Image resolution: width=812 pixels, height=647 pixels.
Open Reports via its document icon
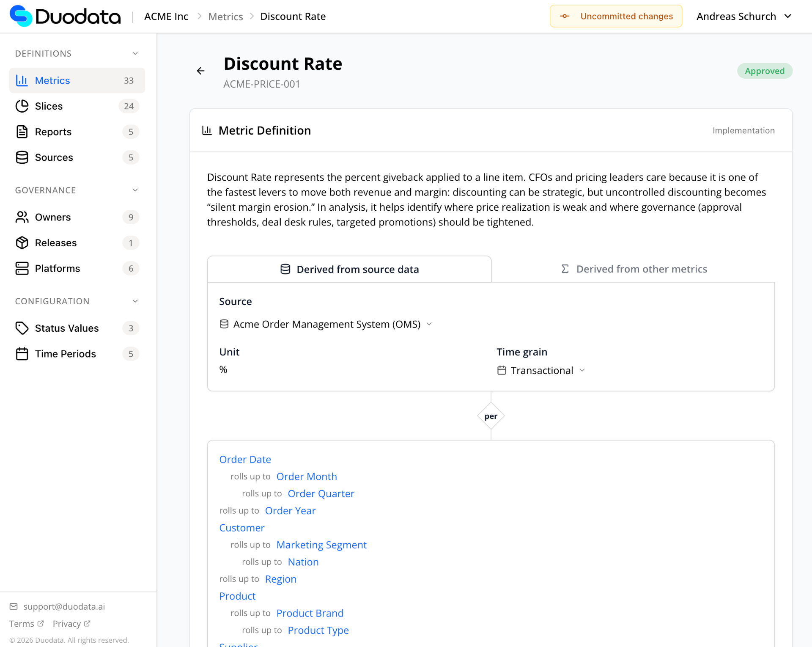coord(22,132)
